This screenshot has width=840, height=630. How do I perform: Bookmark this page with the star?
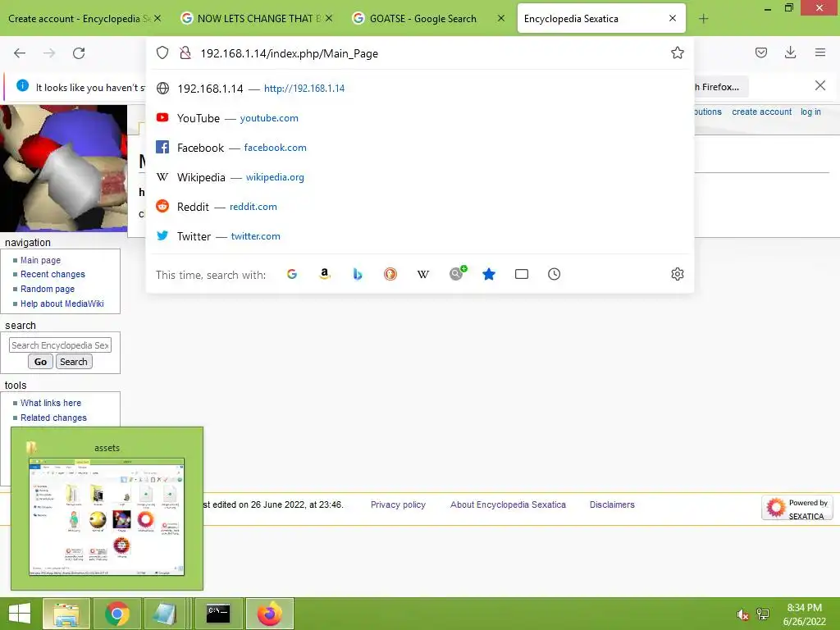677,52
